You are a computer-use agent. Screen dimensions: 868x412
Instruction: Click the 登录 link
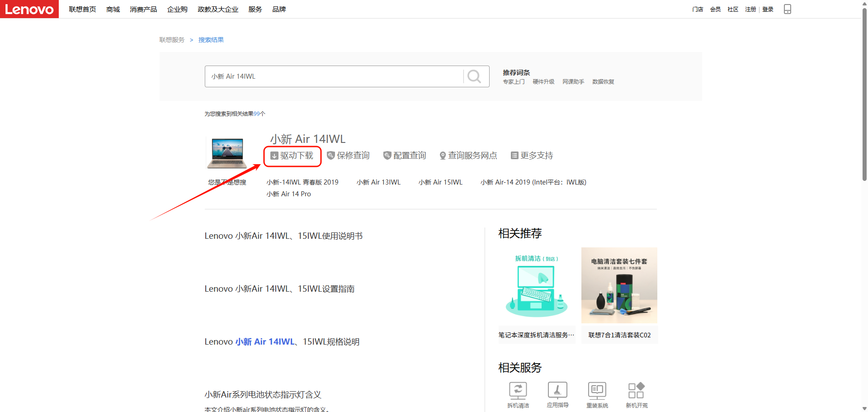click(768, 9)
